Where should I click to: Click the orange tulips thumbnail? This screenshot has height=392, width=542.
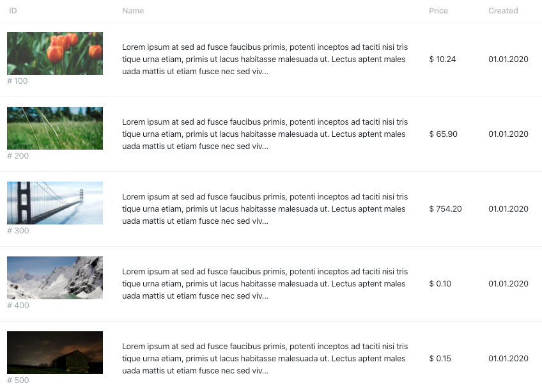(55, 53)
